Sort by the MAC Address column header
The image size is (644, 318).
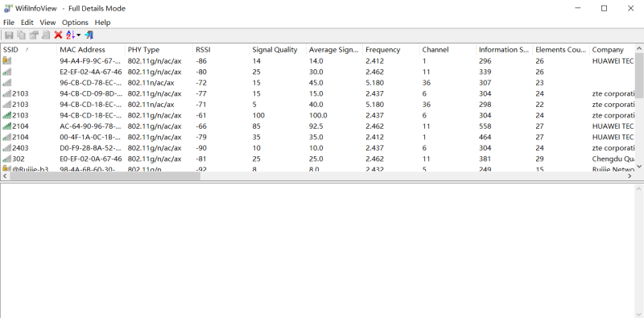point(91,50)
